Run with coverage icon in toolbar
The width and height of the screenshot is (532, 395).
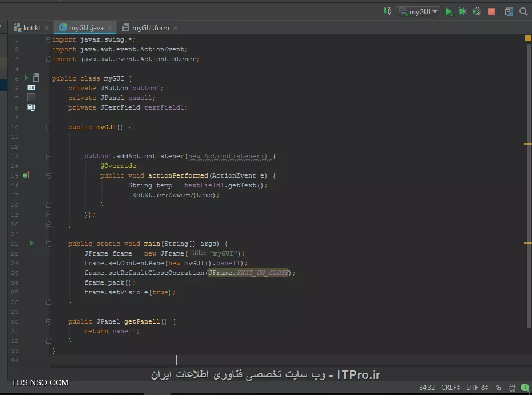pyautogui.click(x=477, y=12)
